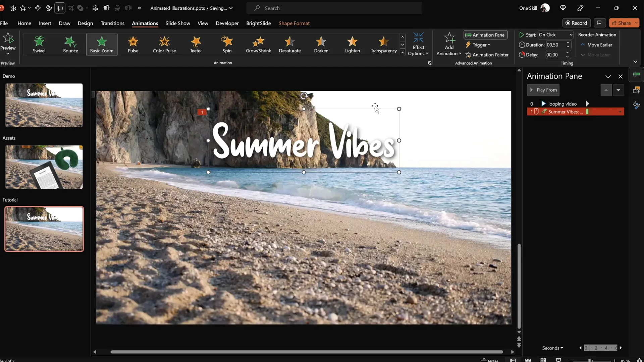This screenshot has width=644, height=362.
Task: Switch to the Home tab
Action: point(24,23)
